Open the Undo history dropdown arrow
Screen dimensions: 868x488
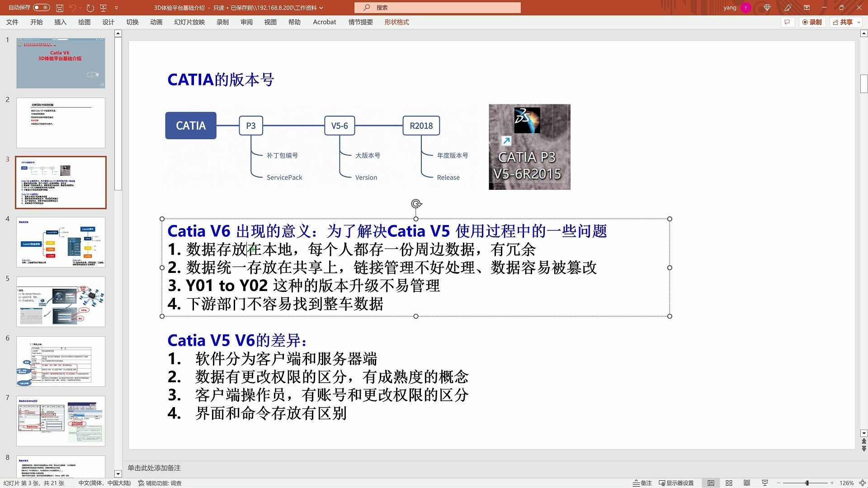(x=80, y=8)
